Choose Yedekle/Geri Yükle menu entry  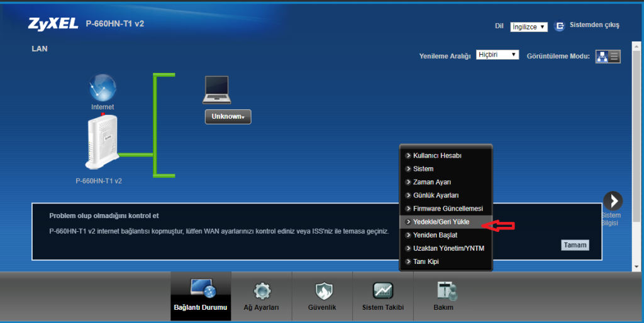pyautogui.click(x=446, y=222)
